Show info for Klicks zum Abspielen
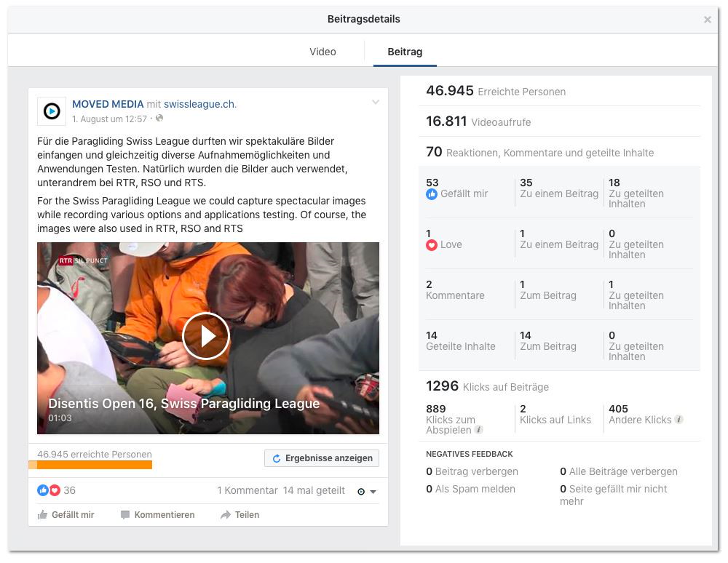This screenshot has height=563, width=728. click(x=479, y=430)
